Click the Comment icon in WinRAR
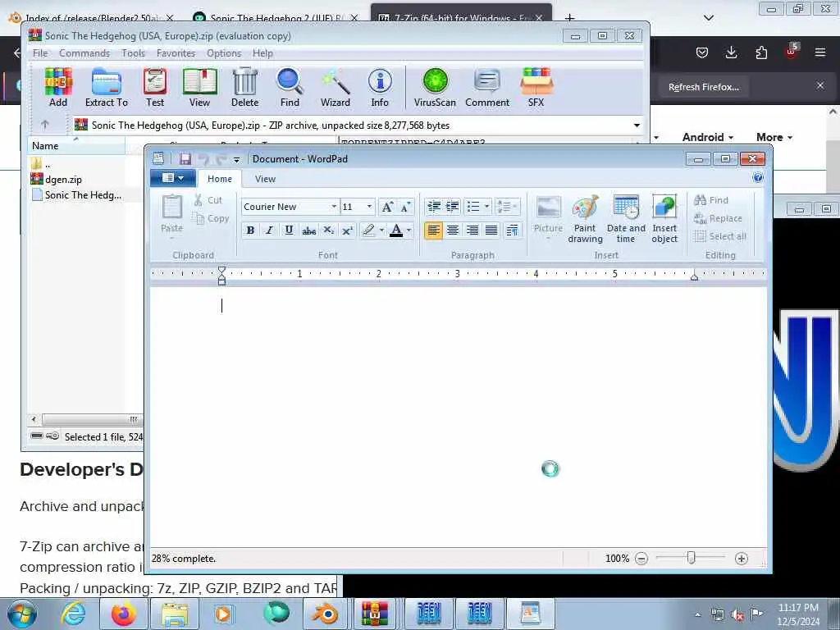Viewport: 840px width, 630px height. point(487,87)
